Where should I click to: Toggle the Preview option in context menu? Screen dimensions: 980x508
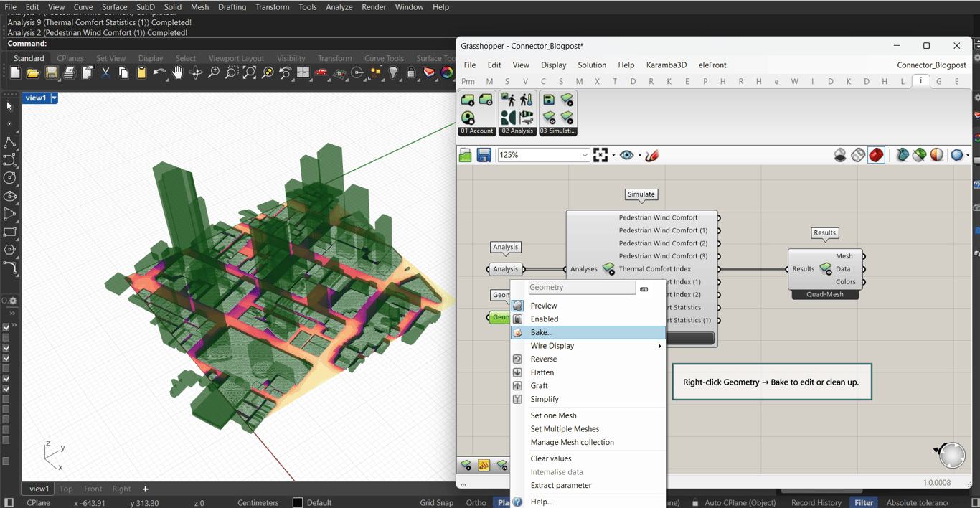tap(544, 306)
